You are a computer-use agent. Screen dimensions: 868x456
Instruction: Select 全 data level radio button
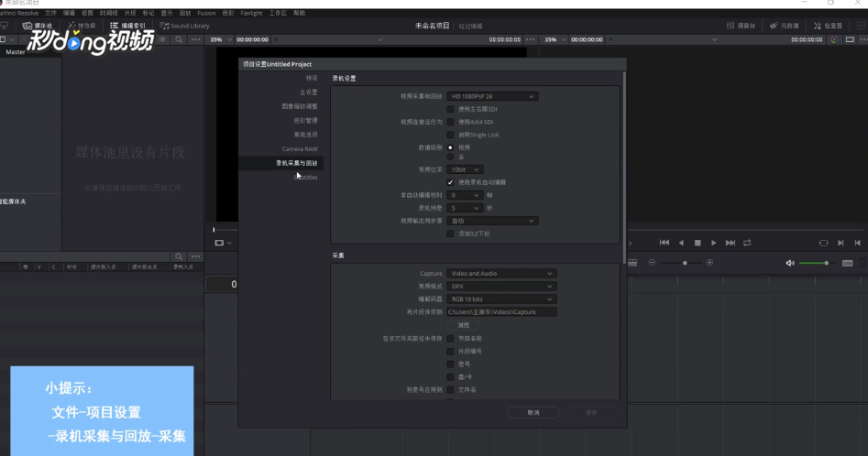pyautogui.click(x=450, y=157)
